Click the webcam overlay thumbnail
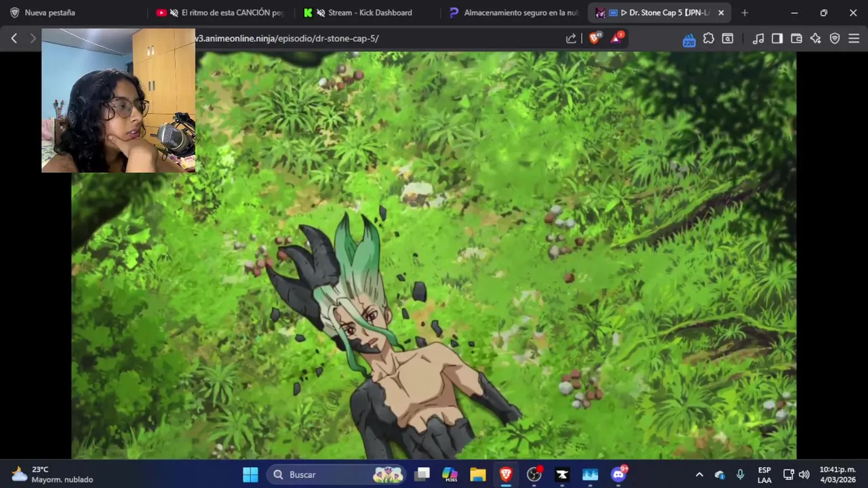This screenshot has height=488, width=868. pyautogui.click(x=119, y=101)
